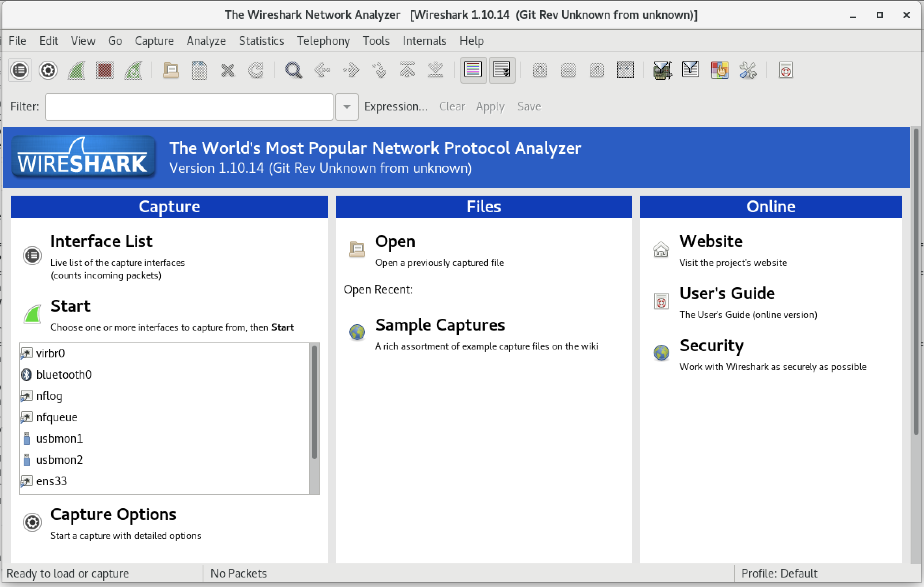The width and height of the screenshot is (924, 587).
Task: Go to a specific packet number icon
Action: pos(379,71)
